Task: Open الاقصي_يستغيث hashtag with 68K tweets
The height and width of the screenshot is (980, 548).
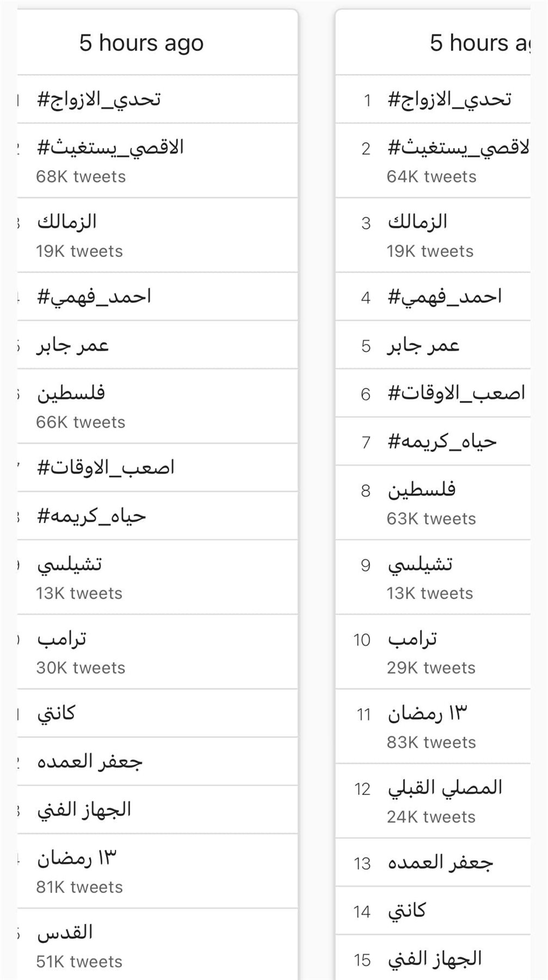Action: pos(110,148)
